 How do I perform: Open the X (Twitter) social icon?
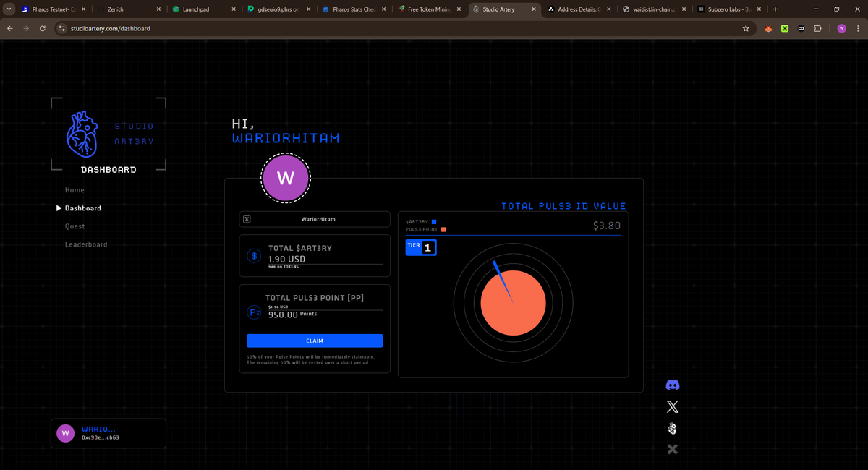pyautogui.click(x=673, y=407)
